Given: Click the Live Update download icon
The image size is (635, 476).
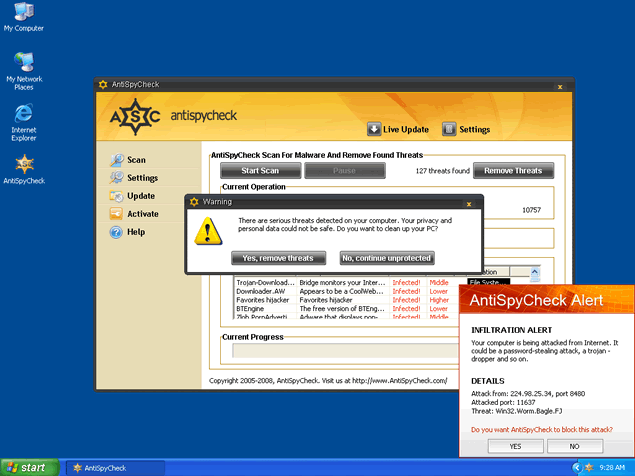Looking at the screenshot, I should coord(374,129).
